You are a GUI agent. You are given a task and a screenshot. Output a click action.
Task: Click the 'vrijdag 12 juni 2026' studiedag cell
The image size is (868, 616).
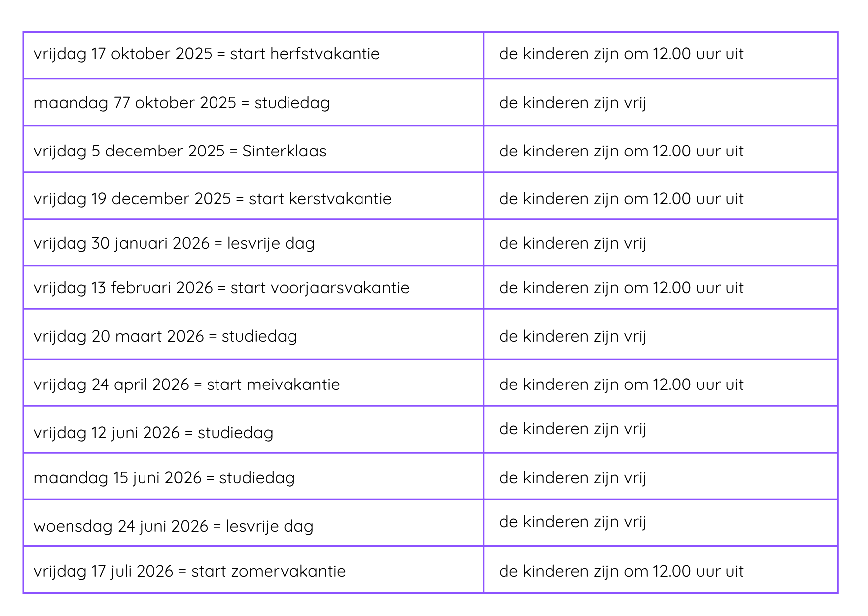[153, 433]
